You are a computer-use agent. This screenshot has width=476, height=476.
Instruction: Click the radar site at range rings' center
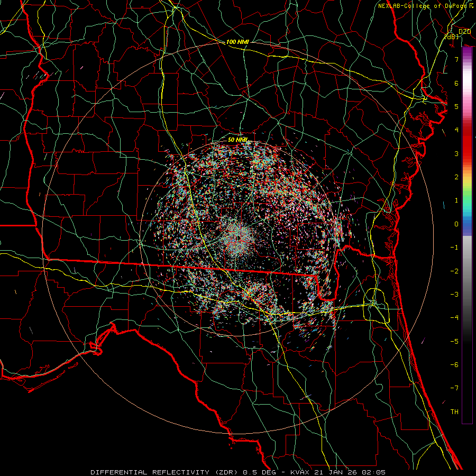[x=239, y=239]
